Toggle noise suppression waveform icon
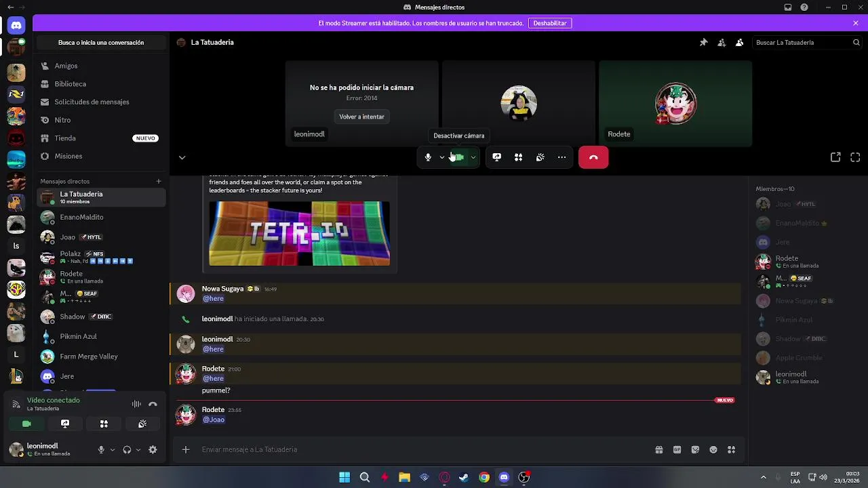The height and width of the screenshot is (488, 868). (x=136, y=404)
